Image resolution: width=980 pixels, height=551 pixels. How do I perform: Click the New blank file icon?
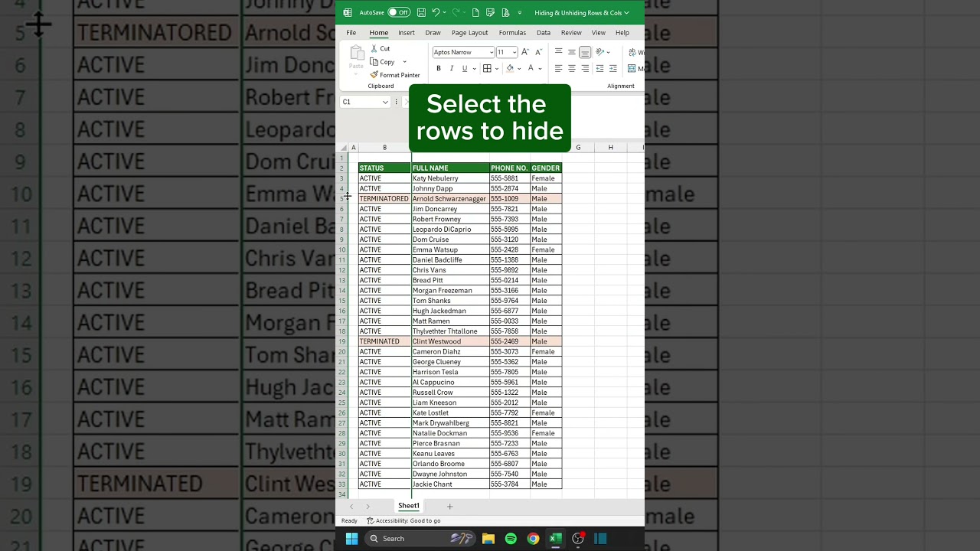click(x=475, y=12)
